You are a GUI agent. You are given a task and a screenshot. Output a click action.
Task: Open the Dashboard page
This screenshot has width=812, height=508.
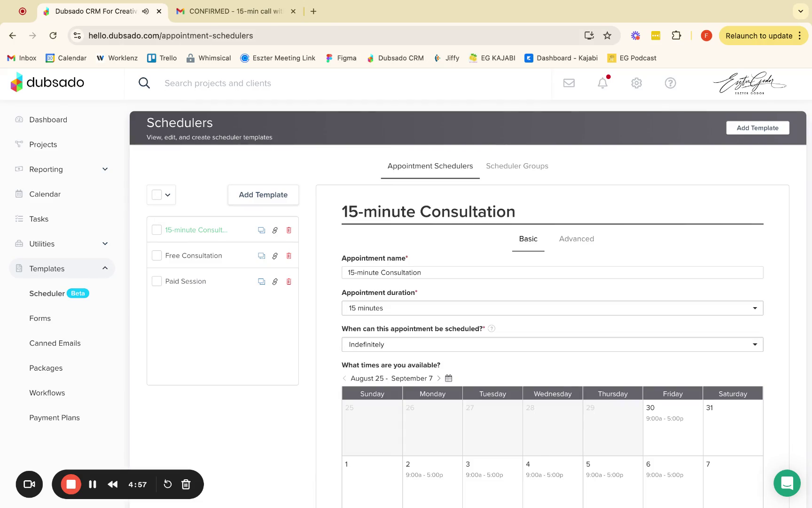click(48, 120)
